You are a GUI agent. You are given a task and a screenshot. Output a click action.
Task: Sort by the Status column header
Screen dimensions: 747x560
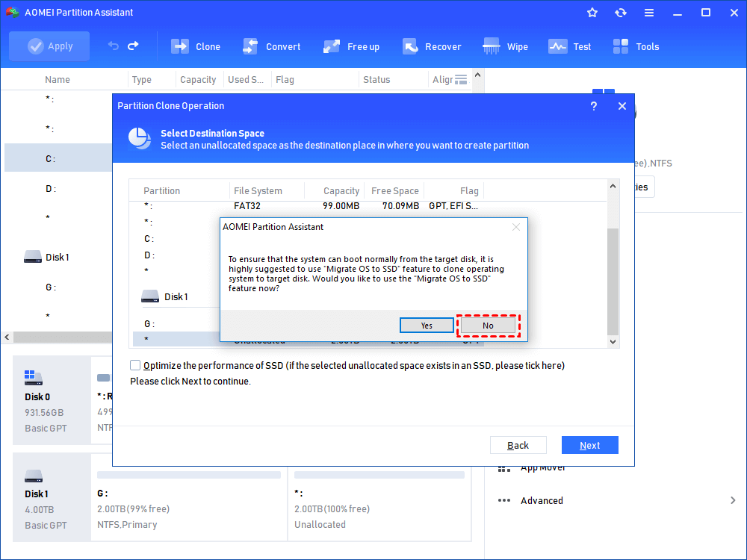pyautogui.click(x=376, y=80)
